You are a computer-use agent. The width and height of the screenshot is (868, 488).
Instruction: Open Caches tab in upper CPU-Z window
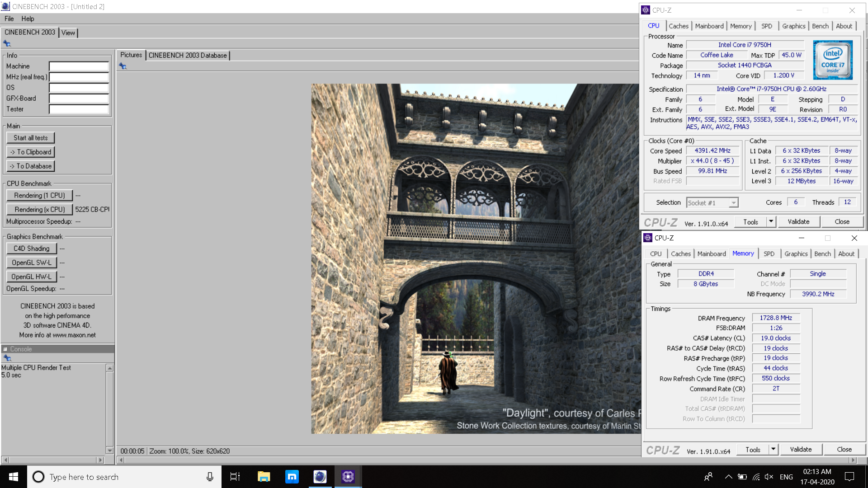(x=679, y=26)
